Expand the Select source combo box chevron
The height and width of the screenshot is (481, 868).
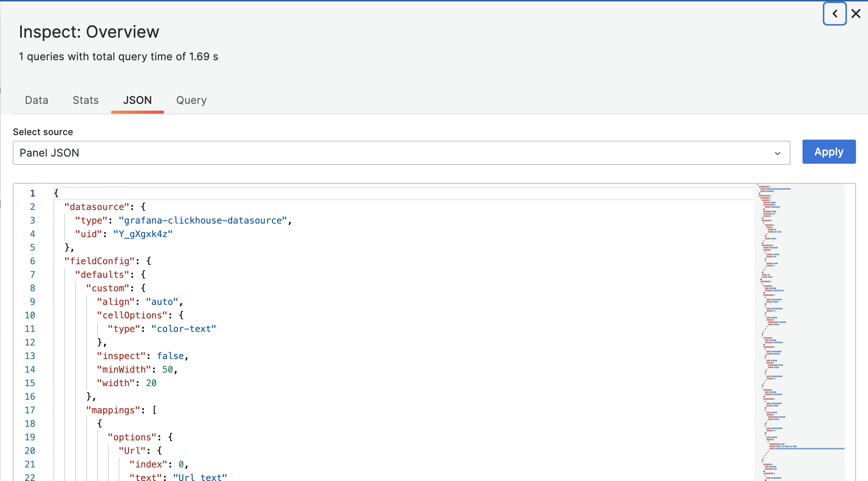[x=778, y=153]
